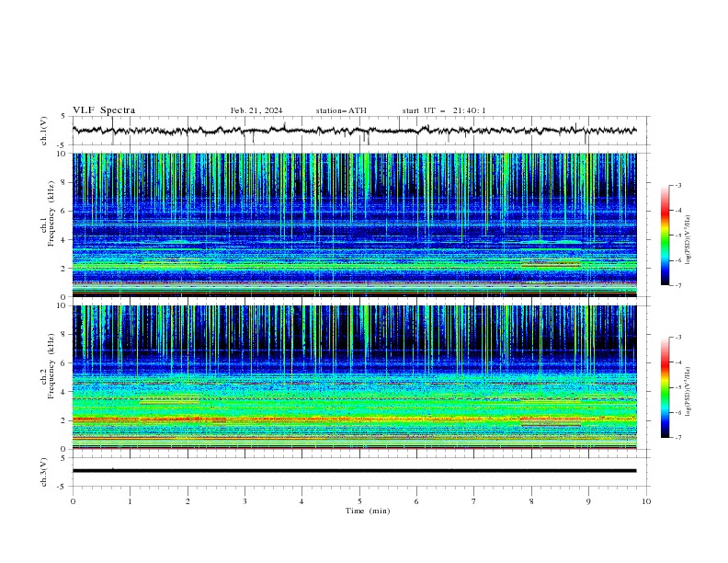
Task: Click the "Time (min)" axis title
Action: [368, 511]
